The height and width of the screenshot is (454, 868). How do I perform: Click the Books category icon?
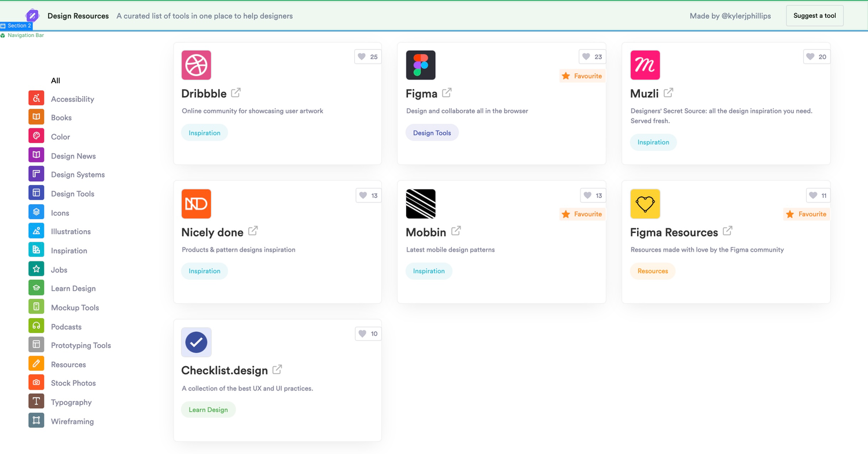[x=36, y=117]
